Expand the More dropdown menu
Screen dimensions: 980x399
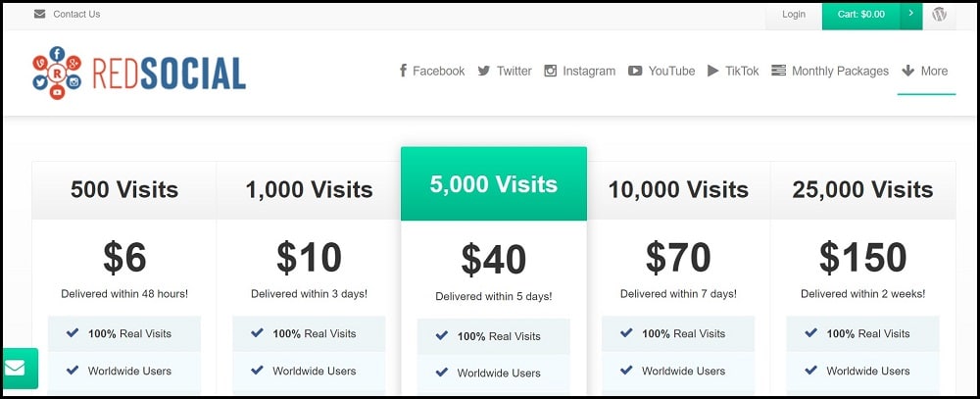tap(925, 71)
